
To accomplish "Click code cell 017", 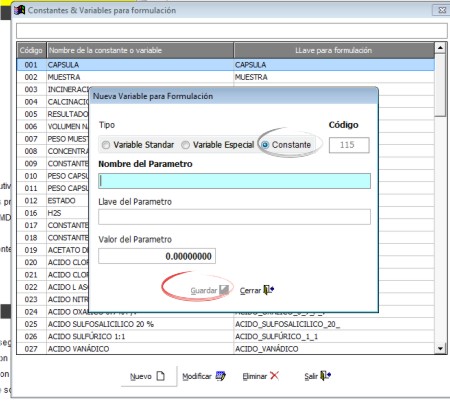I will pyautogui.click(x=31, y=225).
